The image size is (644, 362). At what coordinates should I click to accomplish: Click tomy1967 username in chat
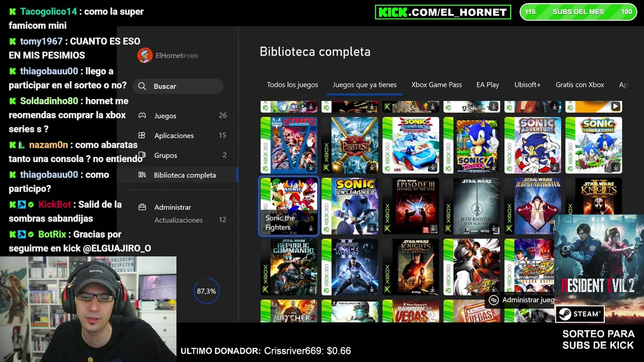[41, 41]
